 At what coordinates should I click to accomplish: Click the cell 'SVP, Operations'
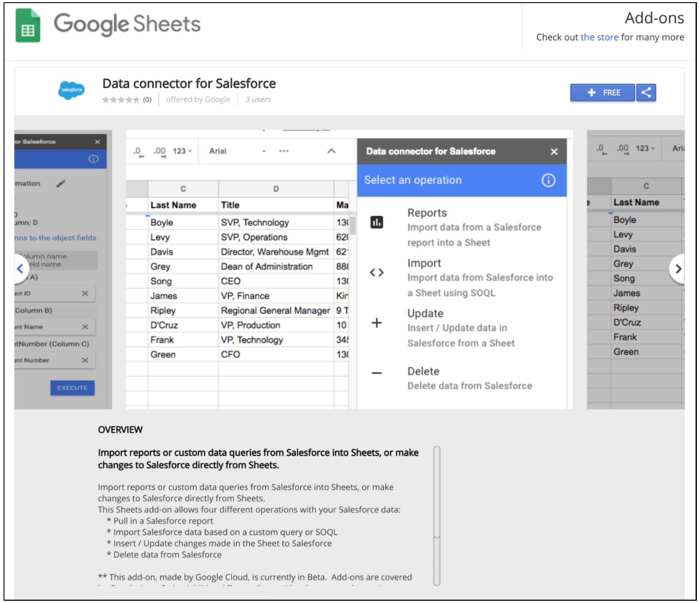click(x=276, y=237)
